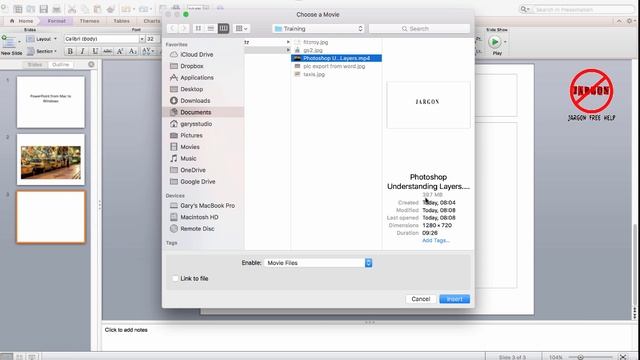Open Desktop location in sidebar
Viewport: 640px width, 360px height.
tap(191, 89)
